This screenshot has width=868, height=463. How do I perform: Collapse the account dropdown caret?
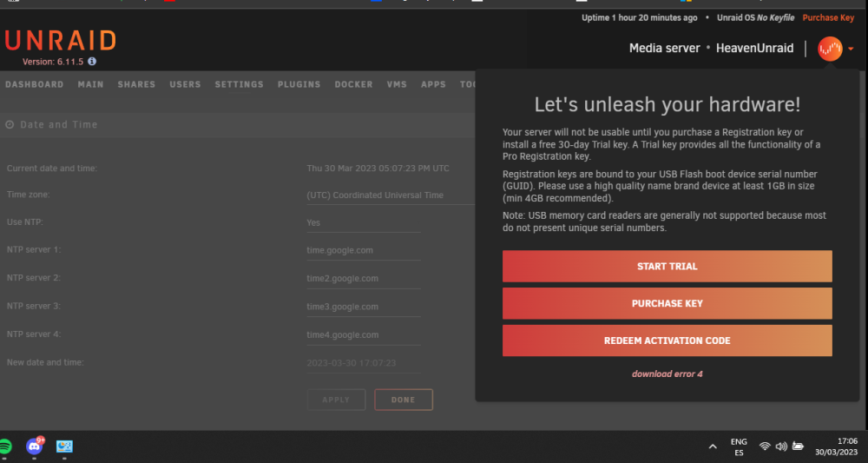(851, 49)
